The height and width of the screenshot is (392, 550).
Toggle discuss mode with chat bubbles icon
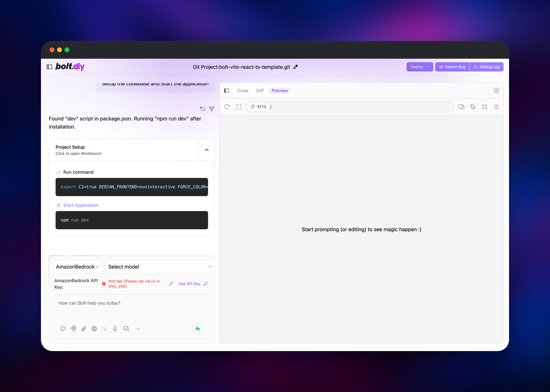pyautogui.click(x=126, y=329)
